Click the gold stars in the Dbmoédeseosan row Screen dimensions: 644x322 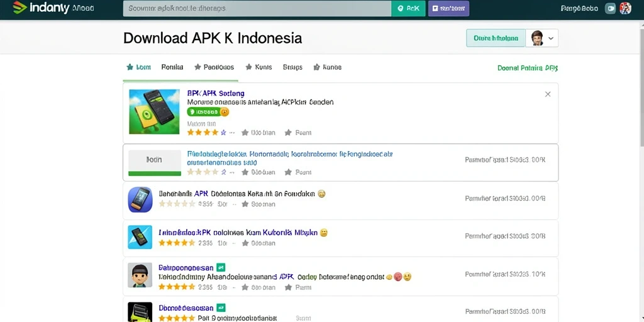[177, 318]
